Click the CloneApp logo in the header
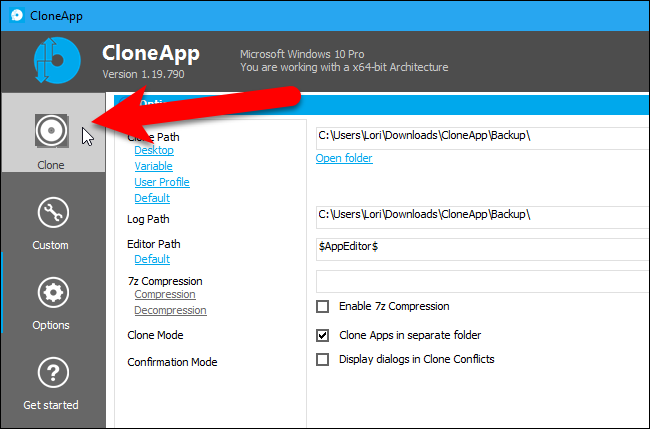The image size is (650, 429). pos(57,61)
